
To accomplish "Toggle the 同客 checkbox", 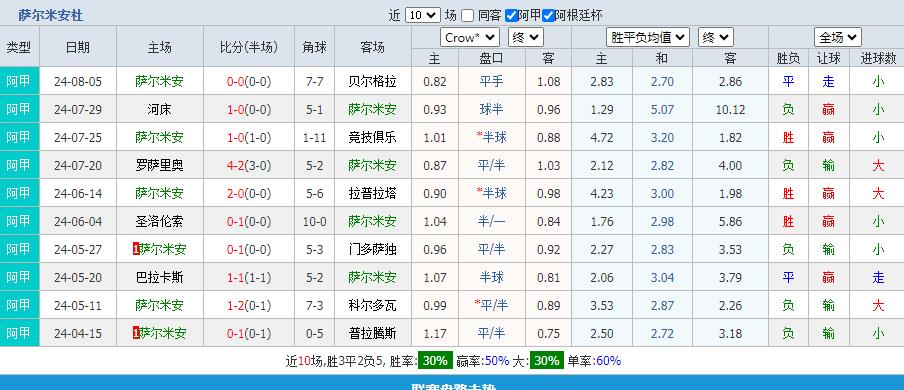I will click(x=468, y=16).
